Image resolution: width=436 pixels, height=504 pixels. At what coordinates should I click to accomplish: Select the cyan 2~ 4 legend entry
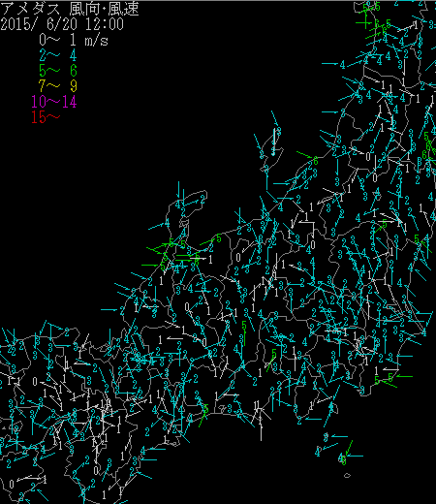[x=58, y=55]
